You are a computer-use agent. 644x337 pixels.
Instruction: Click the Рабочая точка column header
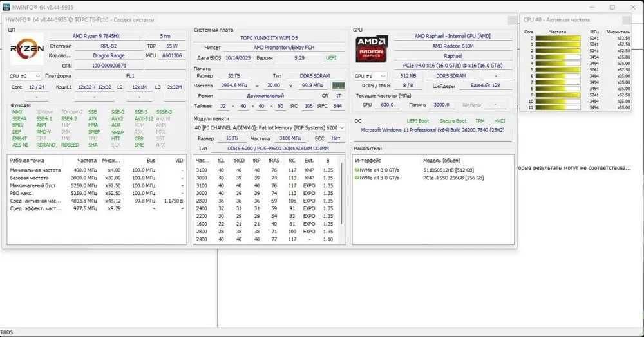pyautogui.click(x=26, y=161)
